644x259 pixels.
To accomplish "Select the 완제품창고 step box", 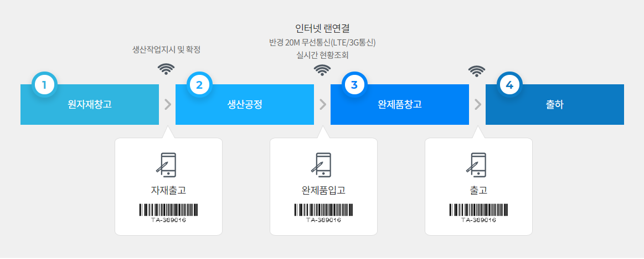I will coord(400,104).
